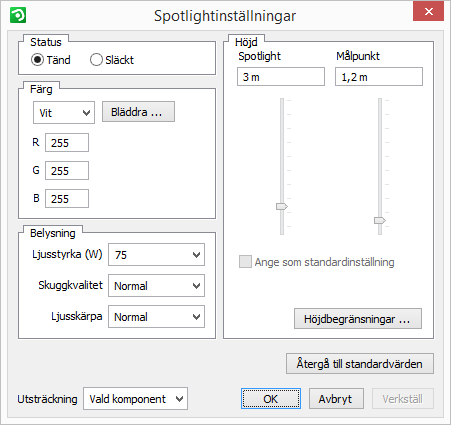Expand the Ljusskärpa dropdown
The width and height of the screenshot is (451, 425).
(x=156, y=317)
